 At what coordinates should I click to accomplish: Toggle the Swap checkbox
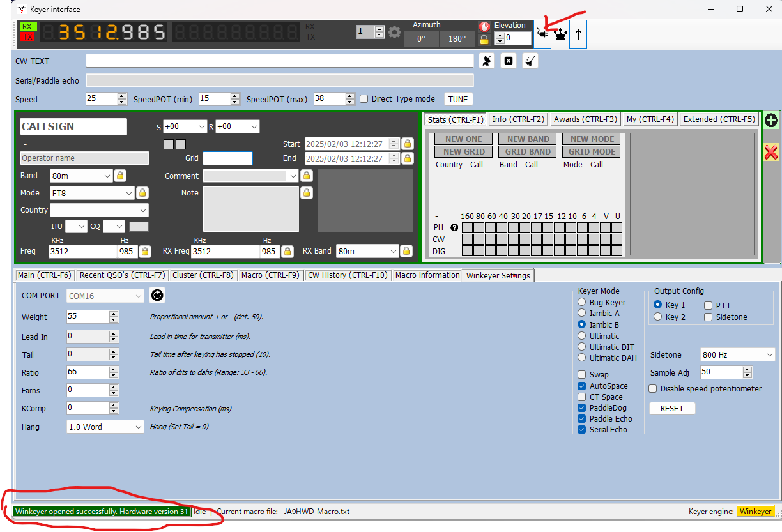click(582, 375)
